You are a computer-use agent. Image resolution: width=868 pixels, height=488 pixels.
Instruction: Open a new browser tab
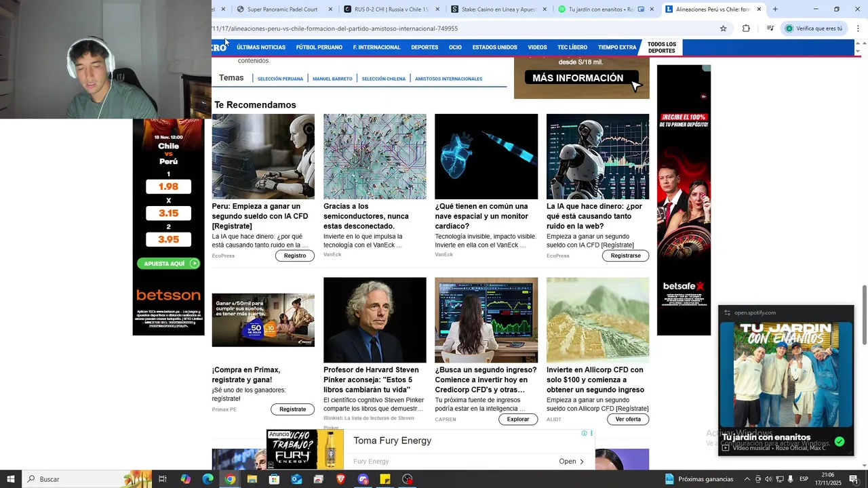tap(775, 9)
